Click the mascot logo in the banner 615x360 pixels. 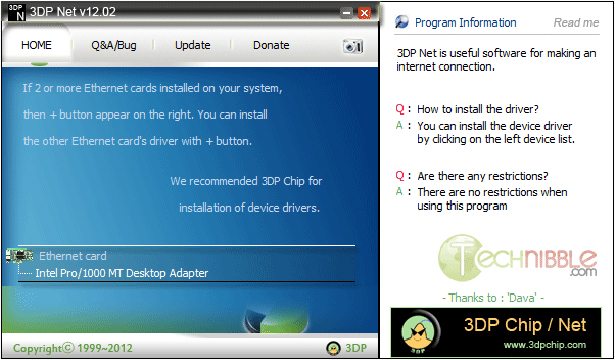[421, 332]
